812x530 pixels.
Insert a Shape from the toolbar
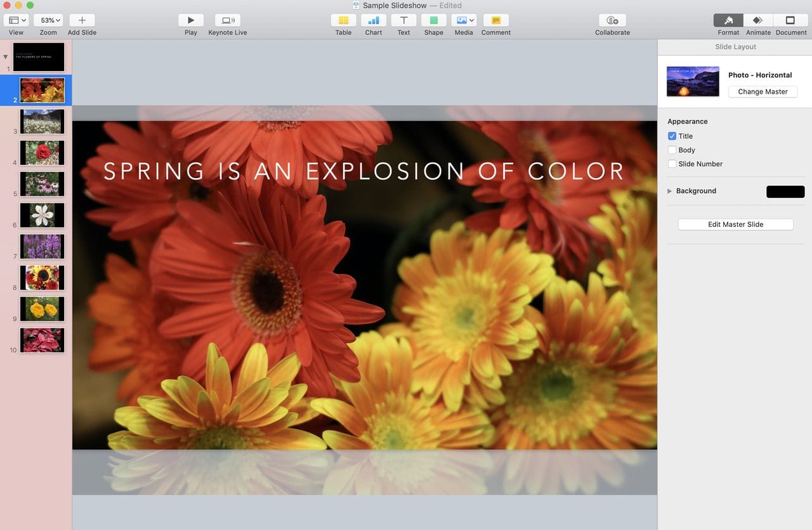click(434, 20)
